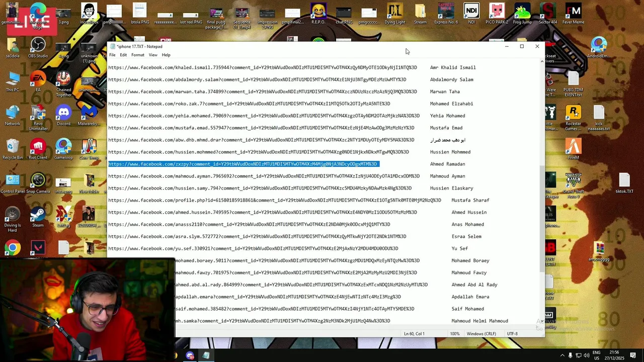
Task: Open the Riot Client shortcut
Action: coord(38,150)
